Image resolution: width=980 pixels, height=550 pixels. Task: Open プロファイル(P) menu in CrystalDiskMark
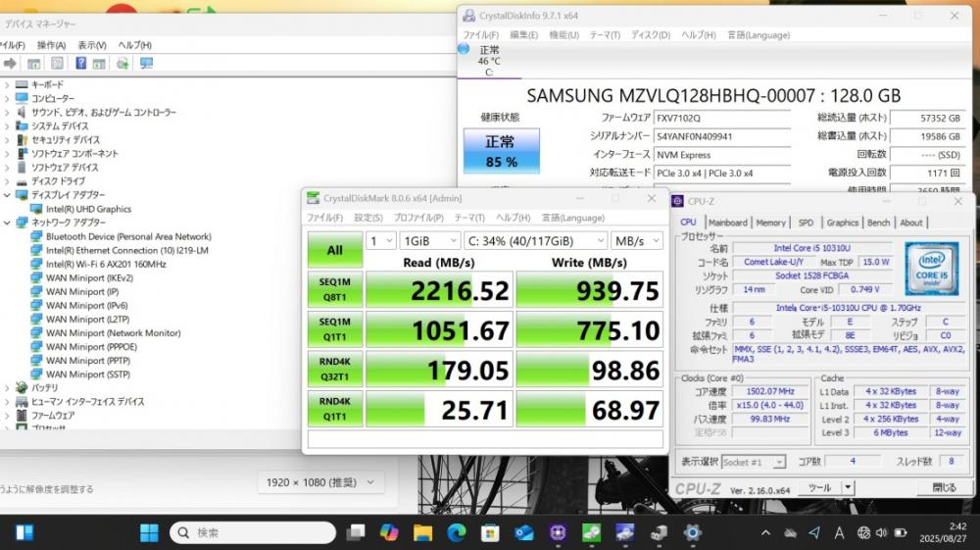coord(418,218)
